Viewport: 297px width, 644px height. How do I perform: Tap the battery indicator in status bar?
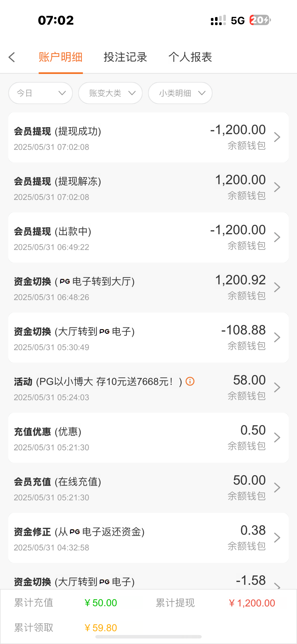coord(260,20)
